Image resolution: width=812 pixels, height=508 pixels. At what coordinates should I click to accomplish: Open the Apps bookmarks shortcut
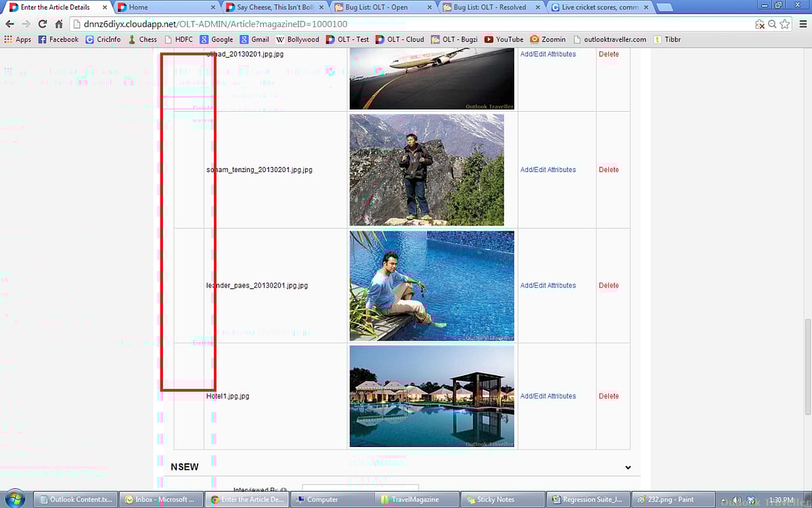pos(18,39)
